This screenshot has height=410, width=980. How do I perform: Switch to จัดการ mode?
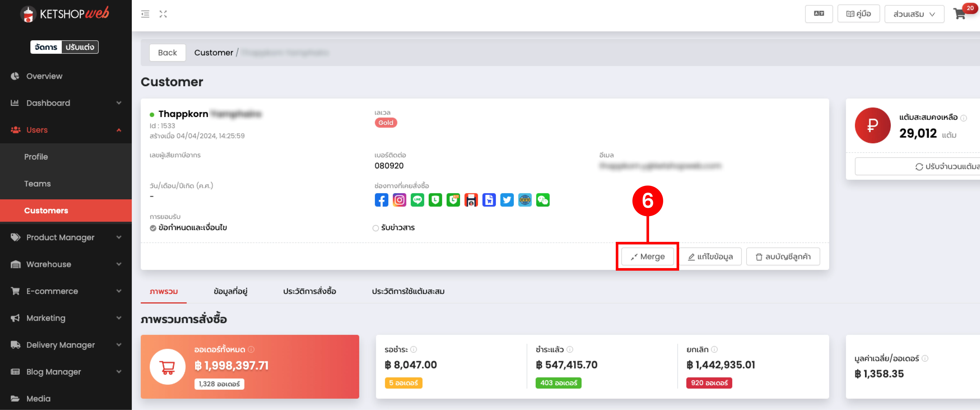click(x=46, y=47)
